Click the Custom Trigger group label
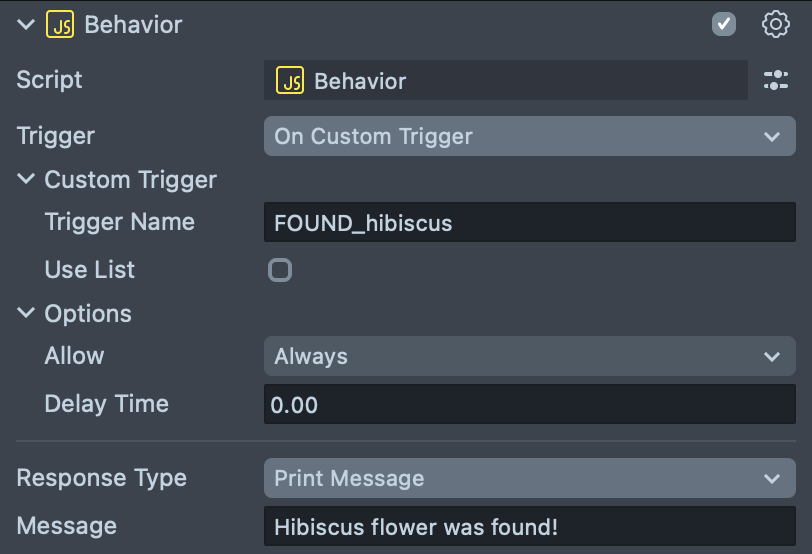Image resolution: width=812 pixels, height=554 pixels. click(130, 180)
